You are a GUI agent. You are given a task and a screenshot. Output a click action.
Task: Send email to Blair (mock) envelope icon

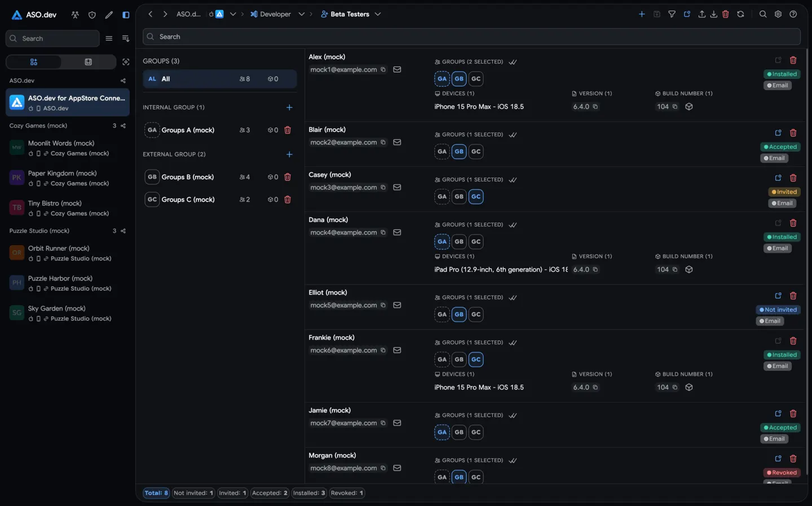click(397, 143)
